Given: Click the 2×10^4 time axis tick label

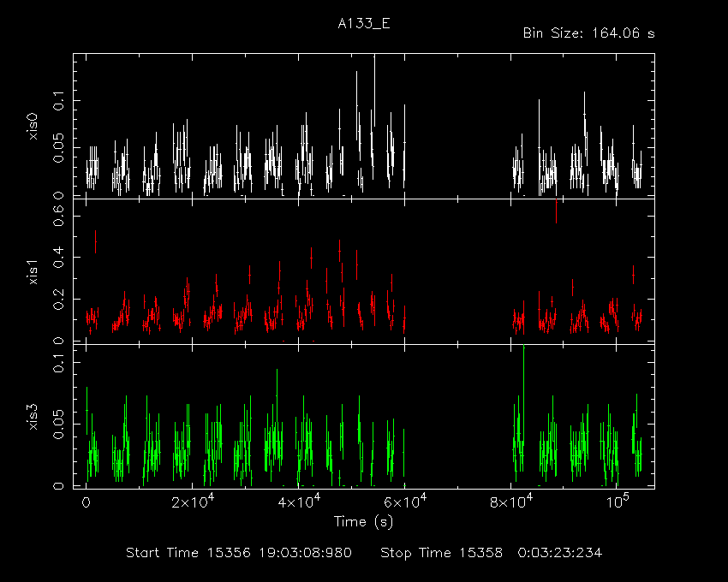Looking at the screenshot, I should 193,502.
